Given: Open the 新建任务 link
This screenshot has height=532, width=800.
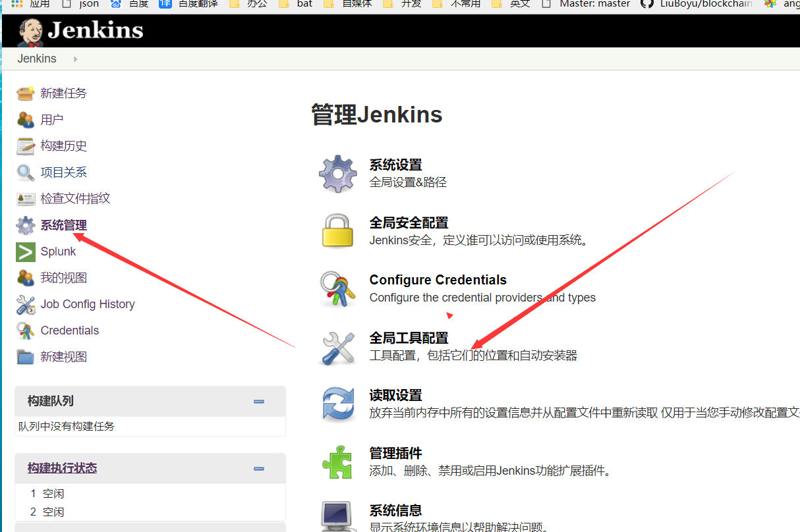Looking at the screenshot, I should click(63, 93).
